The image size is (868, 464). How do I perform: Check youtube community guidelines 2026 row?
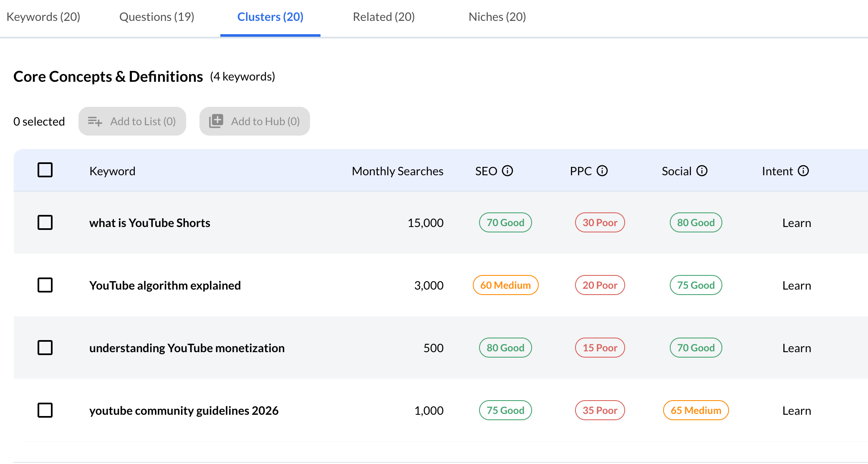[45, 410]
